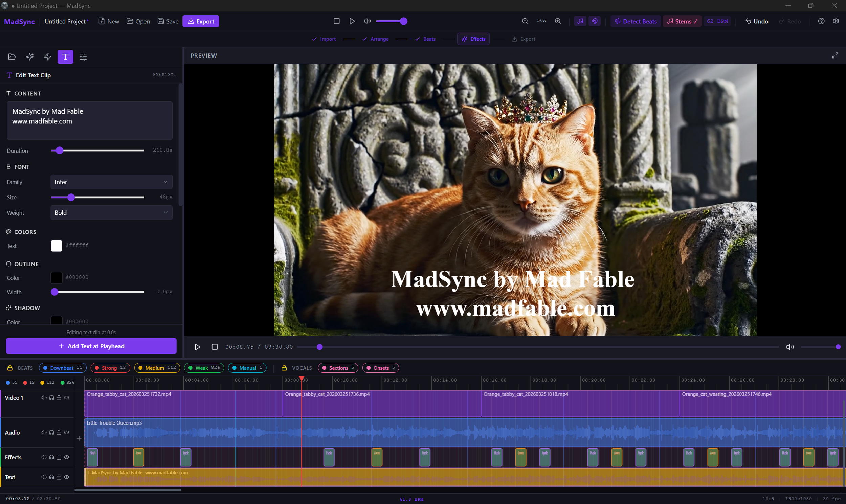Click Add Text at Playhead
The image size is (846, 504).
pyautogui.click(x=91, y=346)
